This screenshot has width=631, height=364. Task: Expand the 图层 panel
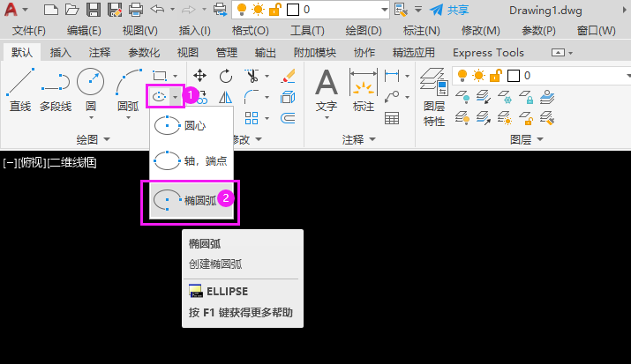(527, 139)
